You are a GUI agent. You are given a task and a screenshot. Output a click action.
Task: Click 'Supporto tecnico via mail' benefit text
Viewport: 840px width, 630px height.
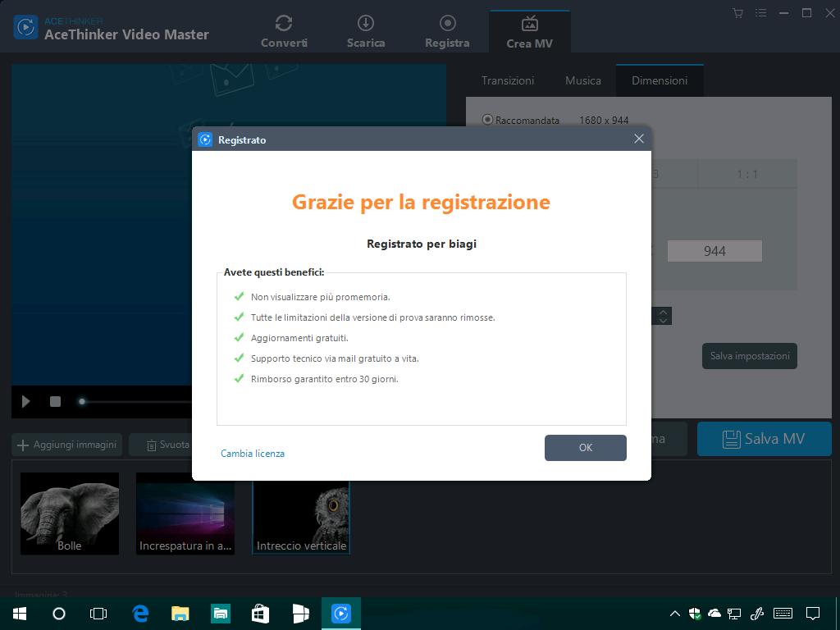pos(335,358)
